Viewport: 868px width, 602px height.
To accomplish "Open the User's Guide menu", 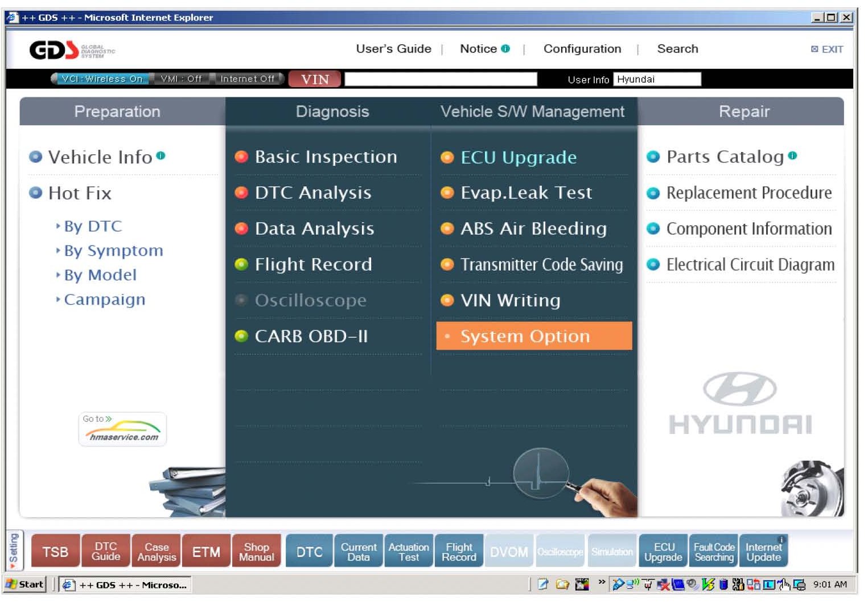I will (x=393, y=49).
